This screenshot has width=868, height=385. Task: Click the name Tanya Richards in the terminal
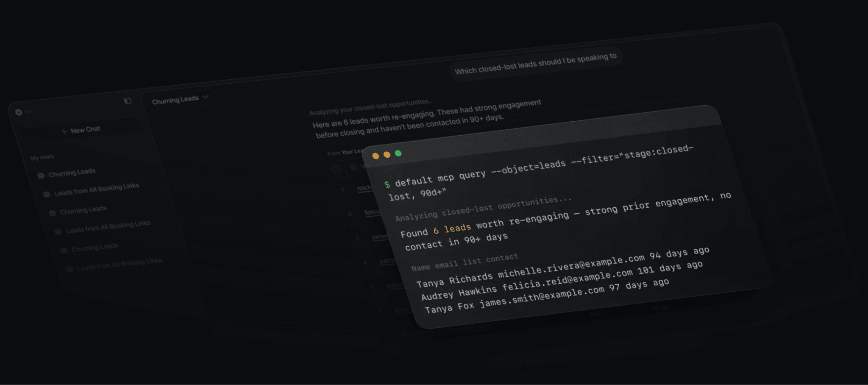point(454,280)
